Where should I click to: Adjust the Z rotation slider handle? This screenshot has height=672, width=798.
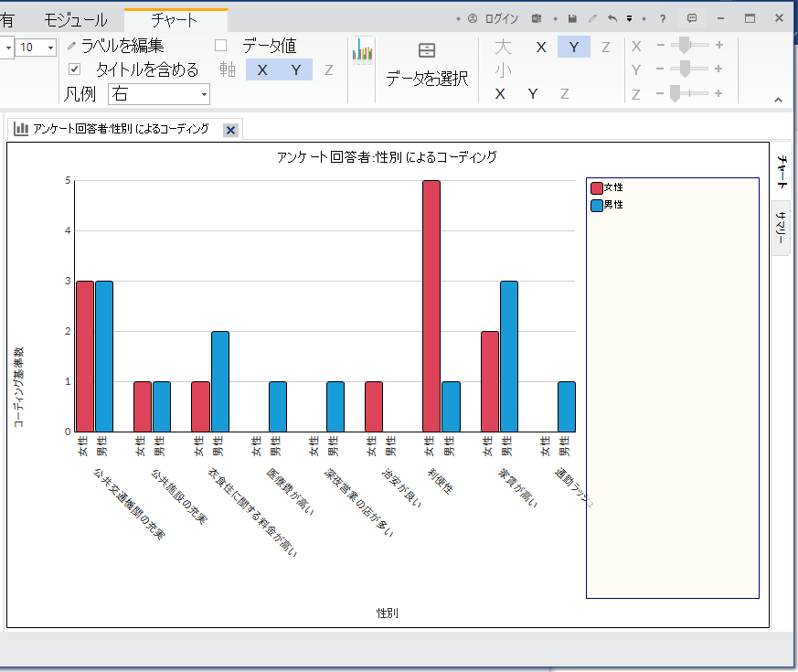click(676, 93)
